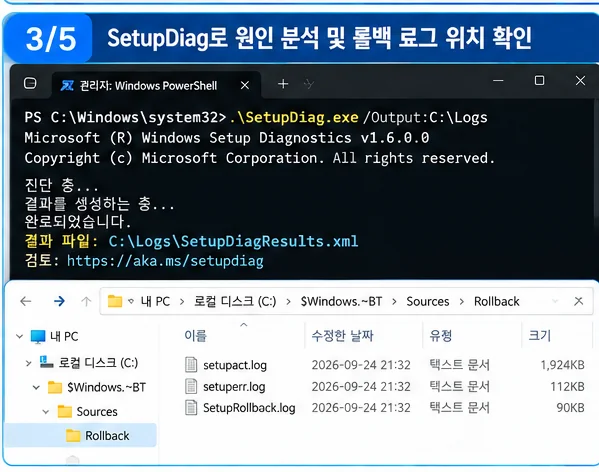Viewport: 599px width, 472px height.
Task: Sort by the 크기 column header
Action: (x=539, y=336)
